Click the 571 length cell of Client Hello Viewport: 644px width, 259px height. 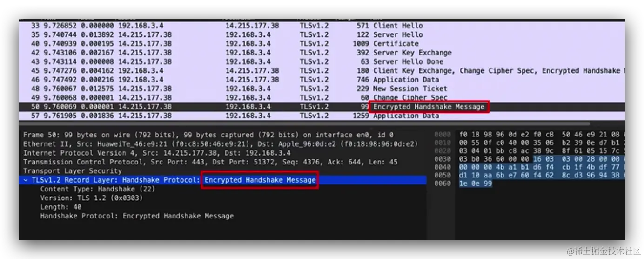click(363, 26)
